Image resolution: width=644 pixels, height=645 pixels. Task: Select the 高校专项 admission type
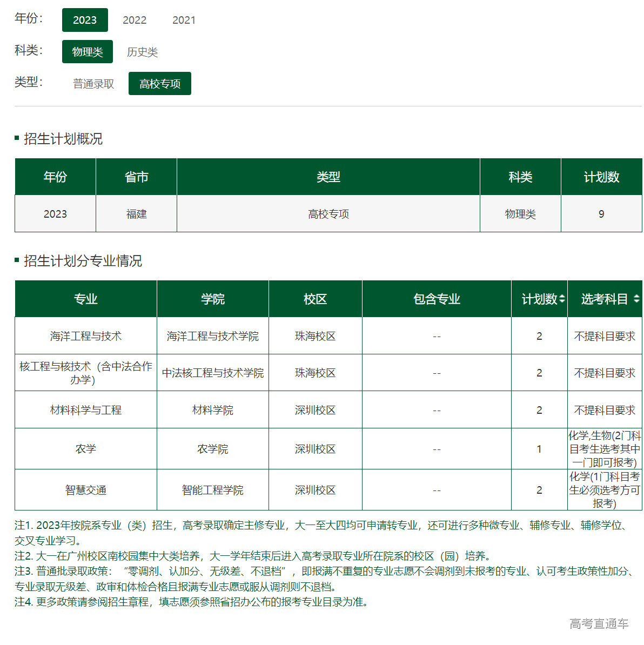159,83
